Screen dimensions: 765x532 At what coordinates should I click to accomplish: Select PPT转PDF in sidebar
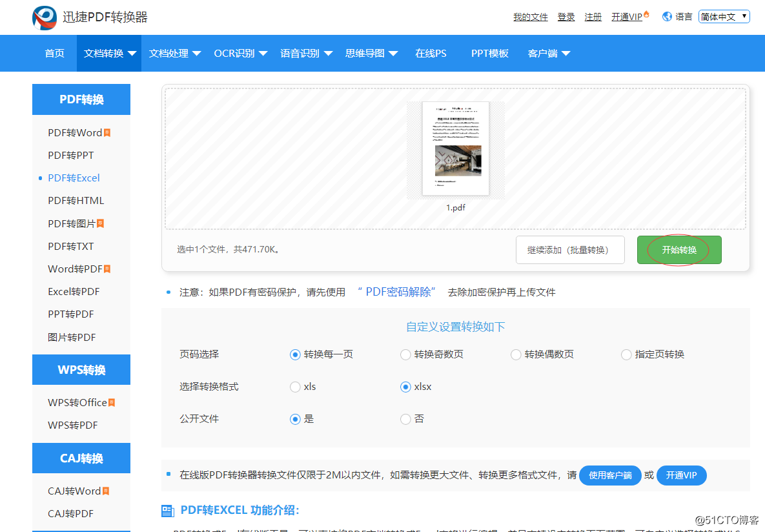[x=71, y=314]
